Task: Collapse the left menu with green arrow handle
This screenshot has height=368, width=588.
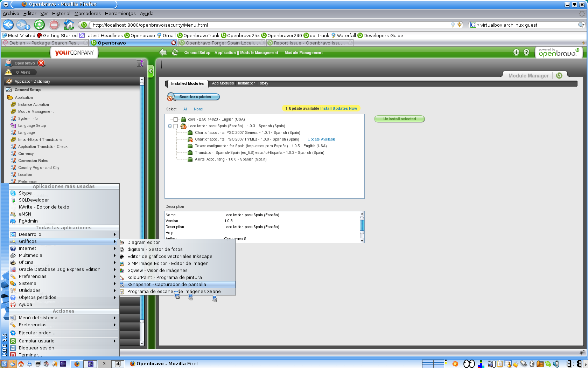Action: click(151, 71)
